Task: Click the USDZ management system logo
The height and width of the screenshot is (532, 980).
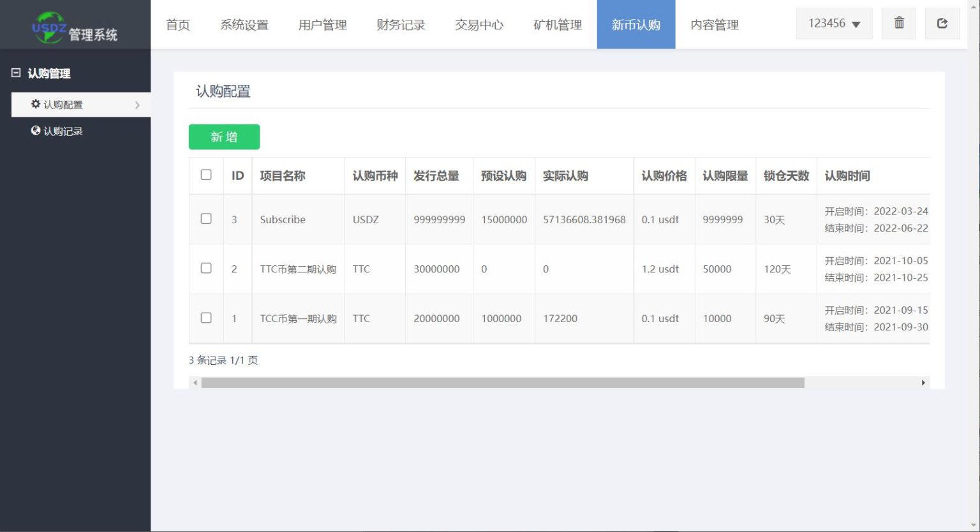Action: coord(75,28)
